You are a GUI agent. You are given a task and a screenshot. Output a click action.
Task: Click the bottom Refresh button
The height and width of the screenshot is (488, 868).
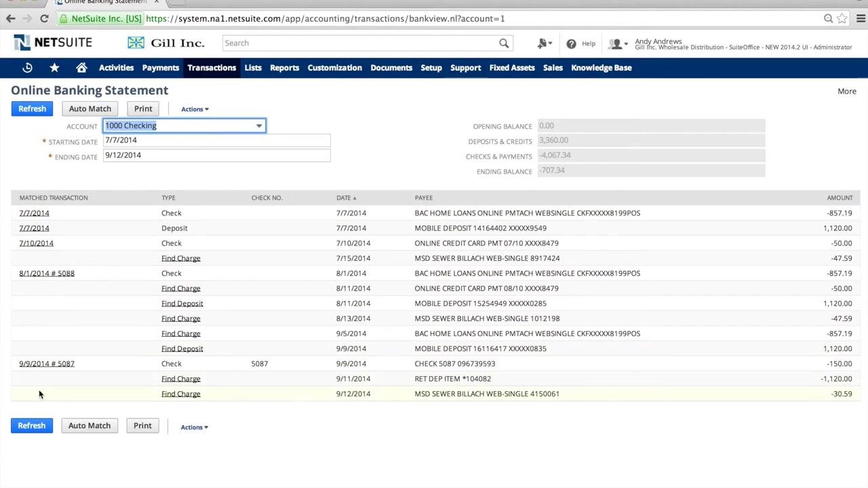pos(32,426)
